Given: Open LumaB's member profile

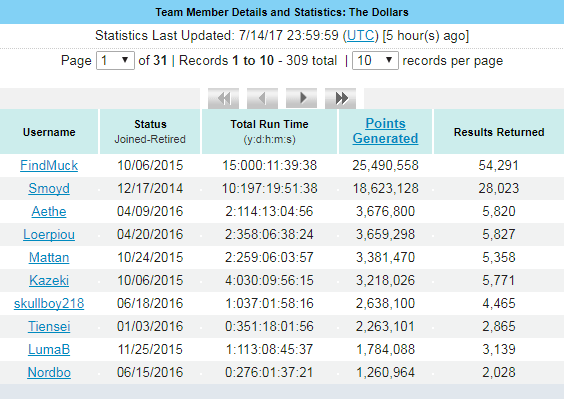Looking at the screenshot, I should (x=49, y=350).
